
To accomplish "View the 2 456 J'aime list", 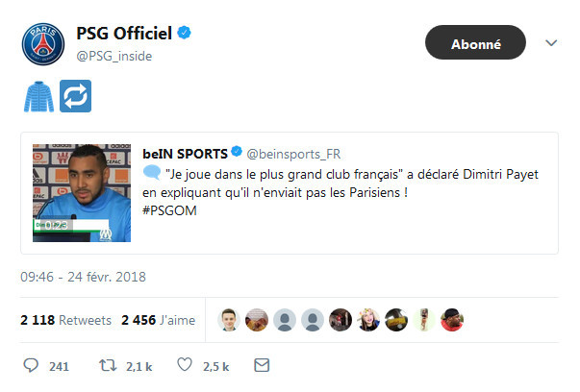I will click(158, 320).
